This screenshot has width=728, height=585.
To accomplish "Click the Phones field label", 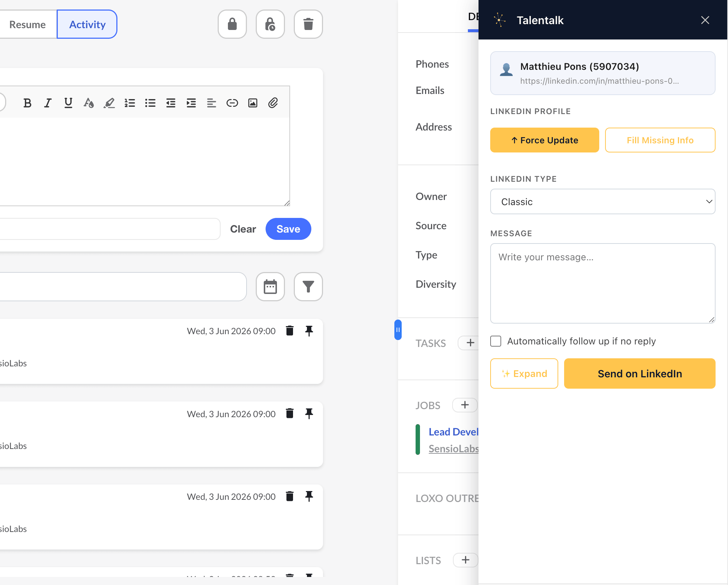I will pyautogui.click(x=432, y=64).
